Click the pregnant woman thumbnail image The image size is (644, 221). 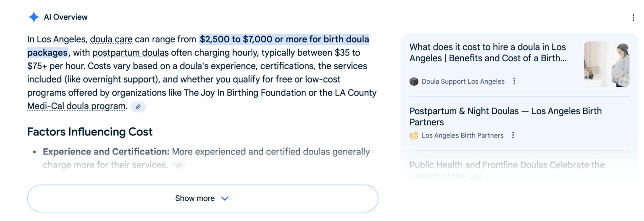607,64
